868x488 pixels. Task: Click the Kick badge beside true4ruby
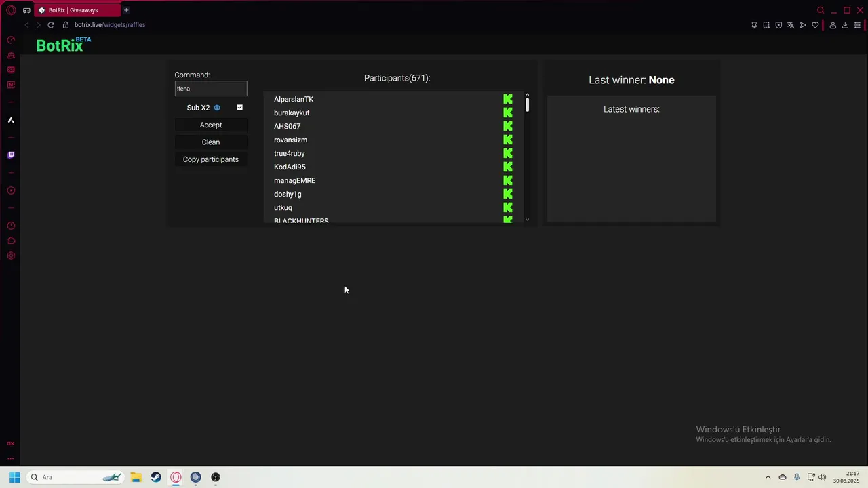(x=508, y=153)
